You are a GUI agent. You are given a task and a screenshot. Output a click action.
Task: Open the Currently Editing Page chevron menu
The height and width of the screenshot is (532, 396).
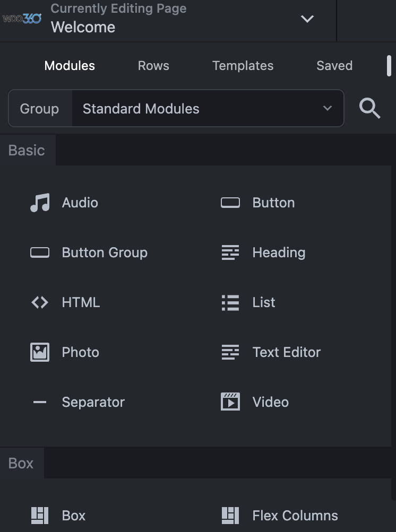click(x=307, y=19)
